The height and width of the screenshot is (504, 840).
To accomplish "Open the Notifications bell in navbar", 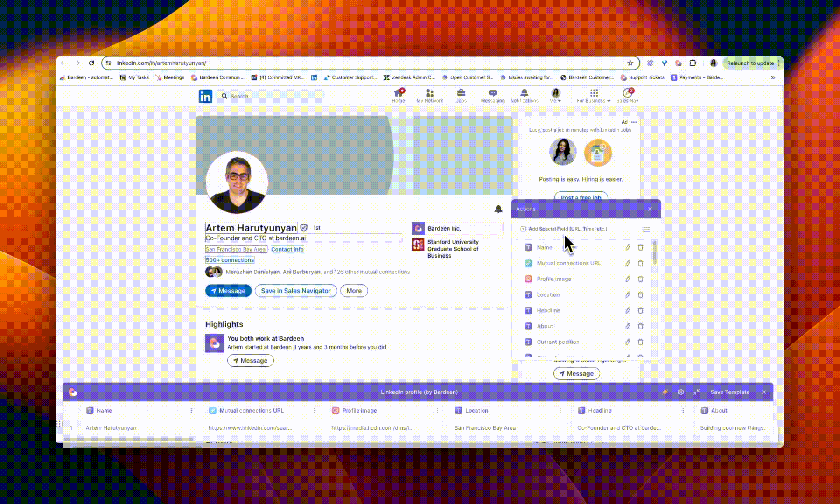I will (x=524, y=96).
